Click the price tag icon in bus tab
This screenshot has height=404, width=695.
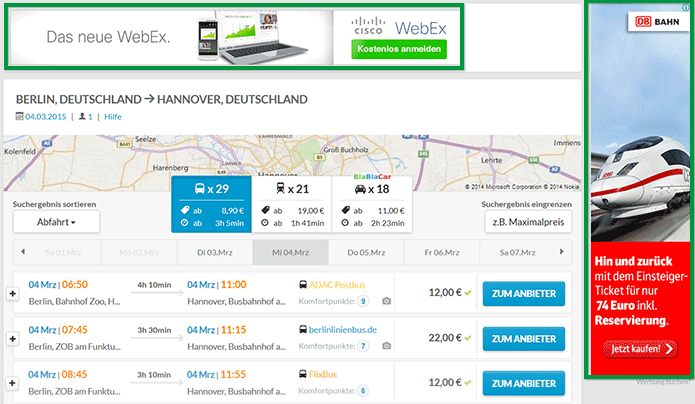click(185, 210)
